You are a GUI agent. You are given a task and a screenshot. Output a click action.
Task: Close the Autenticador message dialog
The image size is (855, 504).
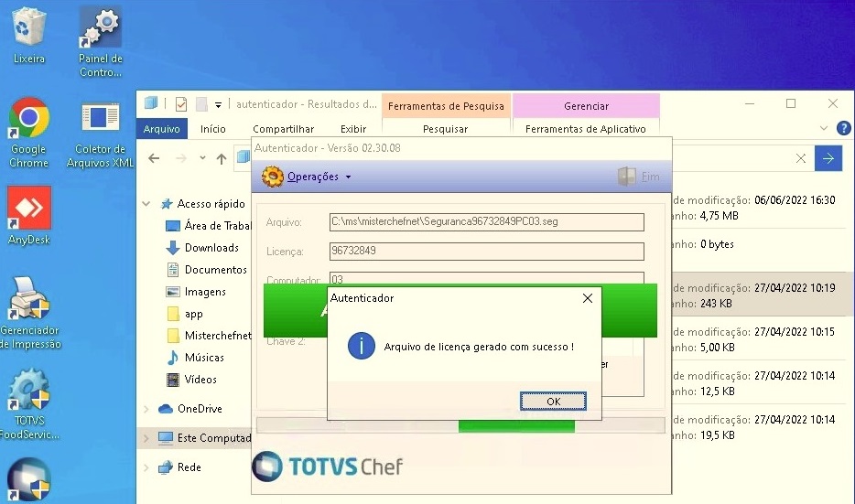pos(588,298)
